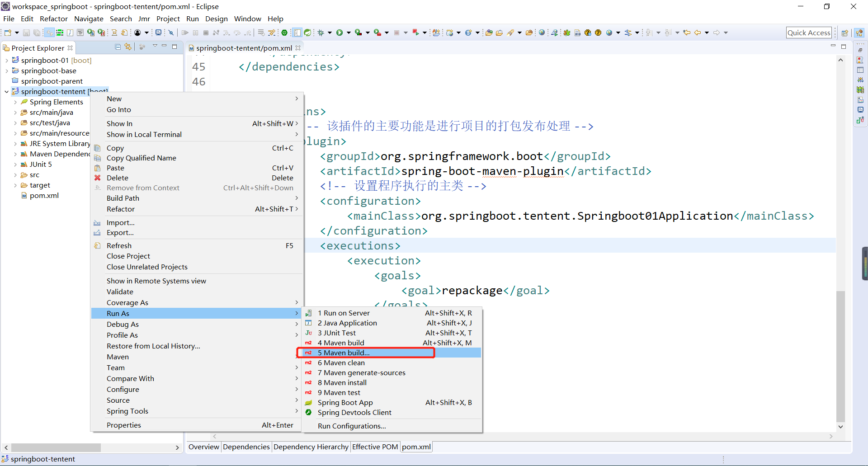This screenshot has width=868, height=466.
Task: Open the Back history dropdown arrow
Action: (x=706, y=33)
